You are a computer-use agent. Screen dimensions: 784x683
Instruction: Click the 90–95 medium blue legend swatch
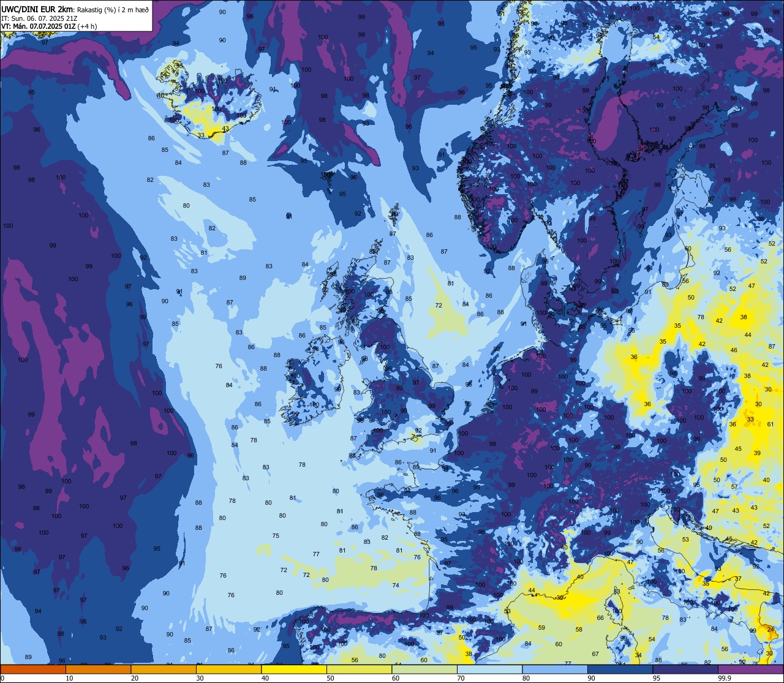620,670
